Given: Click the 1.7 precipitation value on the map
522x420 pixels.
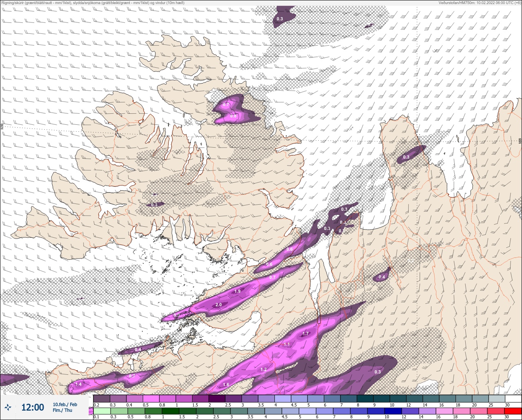Looking at the screenshot, I should [x=305, y=334].
